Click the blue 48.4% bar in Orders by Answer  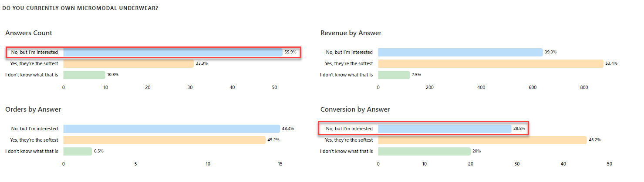tap(172, 129)
